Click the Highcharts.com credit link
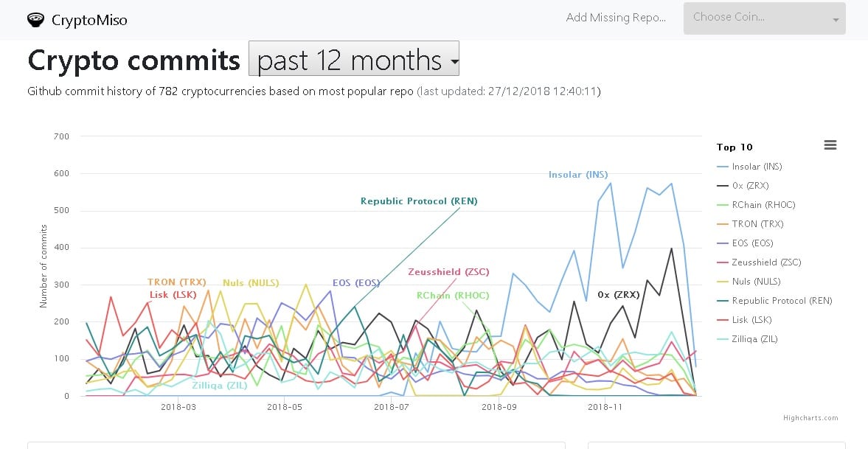The image size is (868, 449). 810,418
